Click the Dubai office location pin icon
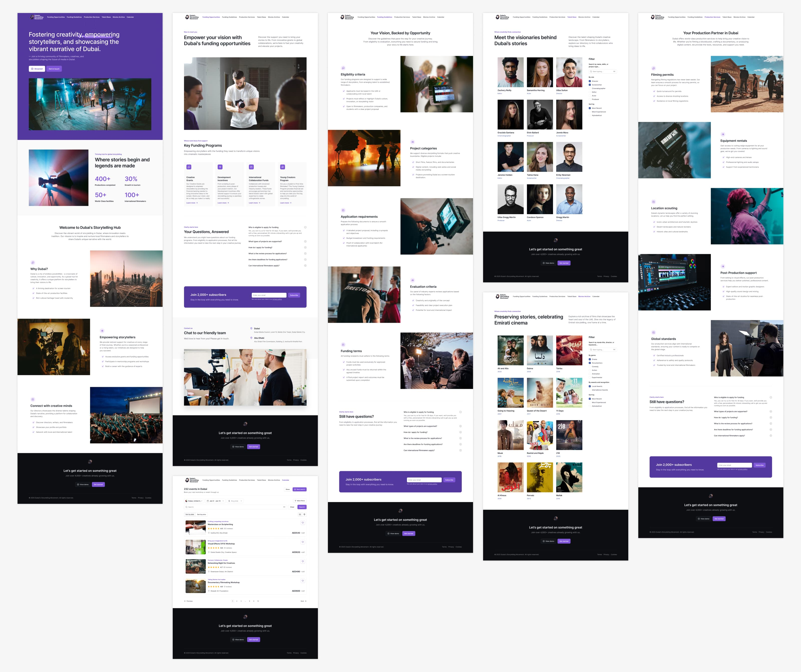This screenshot has width=801, height=672. (x=251, y=328)
